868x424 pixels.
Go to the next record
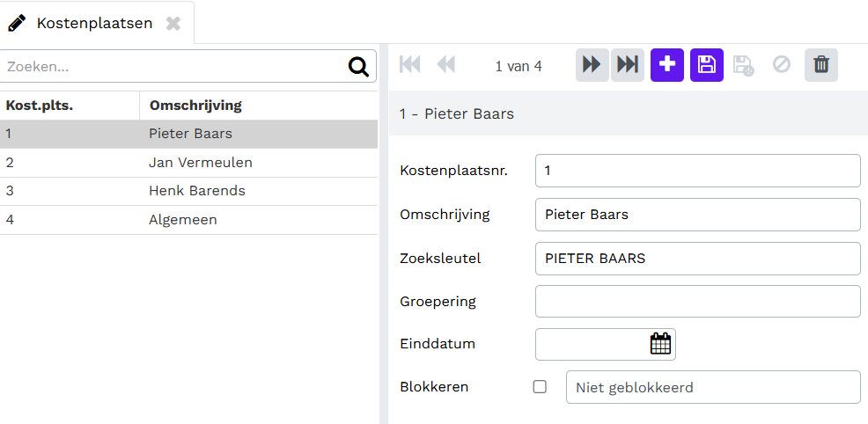592,65
